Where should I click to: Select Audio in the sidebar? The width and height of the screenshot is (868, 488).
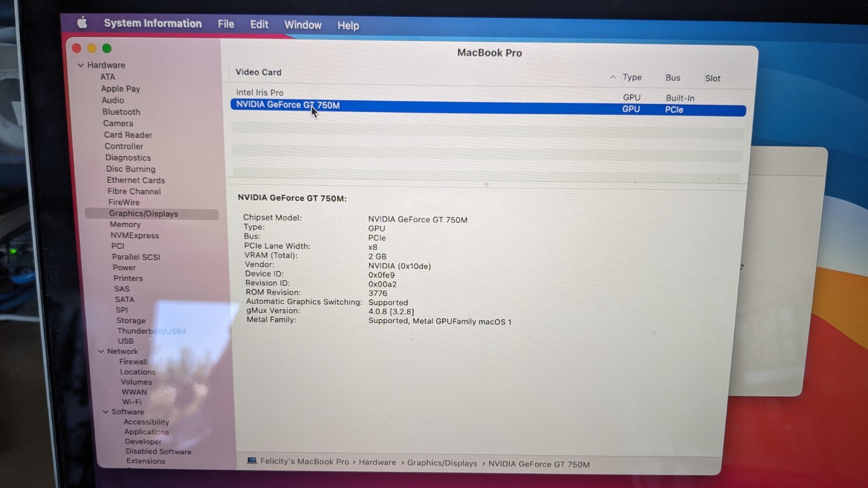click(113, 100)
